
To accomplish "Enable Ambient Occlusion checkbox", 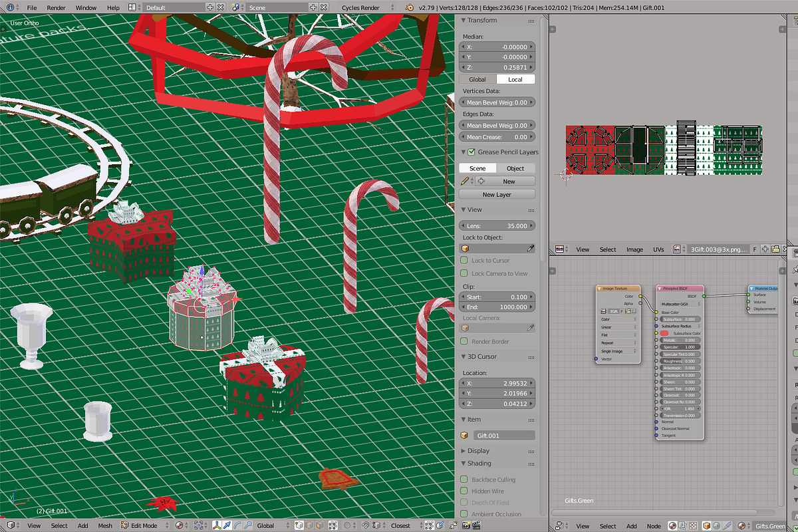I will tap(464, 514).
